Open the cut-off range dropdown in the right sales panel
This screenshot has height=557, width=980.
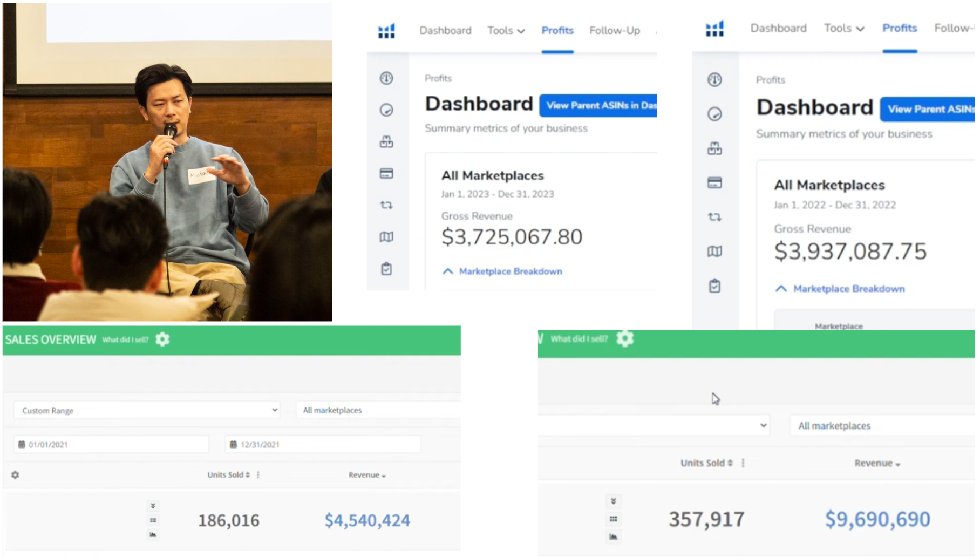click(x=654, y=425)
